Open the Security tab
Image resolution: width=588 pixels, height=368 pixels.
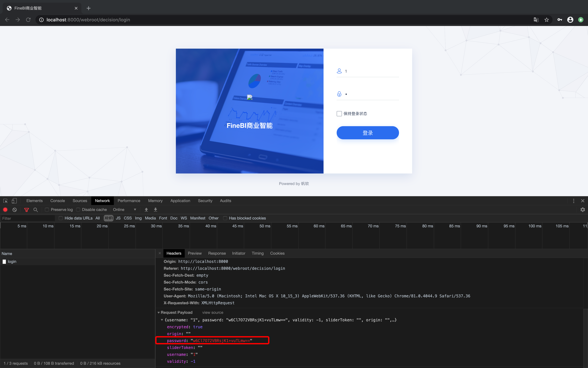click(x=205, y=201)
